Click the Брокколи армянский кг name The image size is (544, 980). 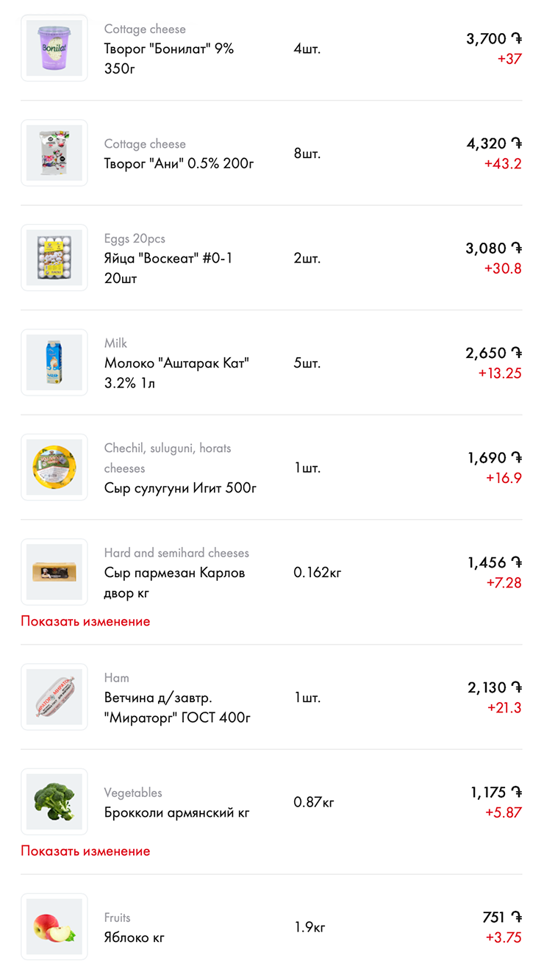click(x=176, y=812)
